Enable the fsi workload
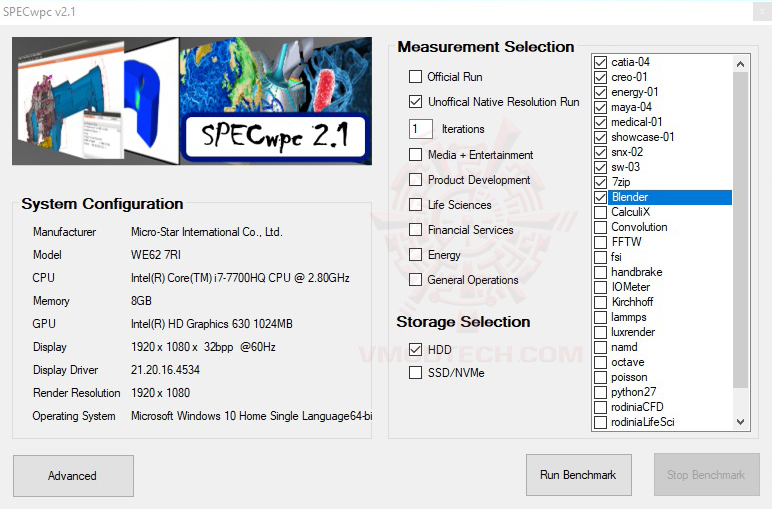Viewport: 772px width, 509px height. tap(600, 257)
